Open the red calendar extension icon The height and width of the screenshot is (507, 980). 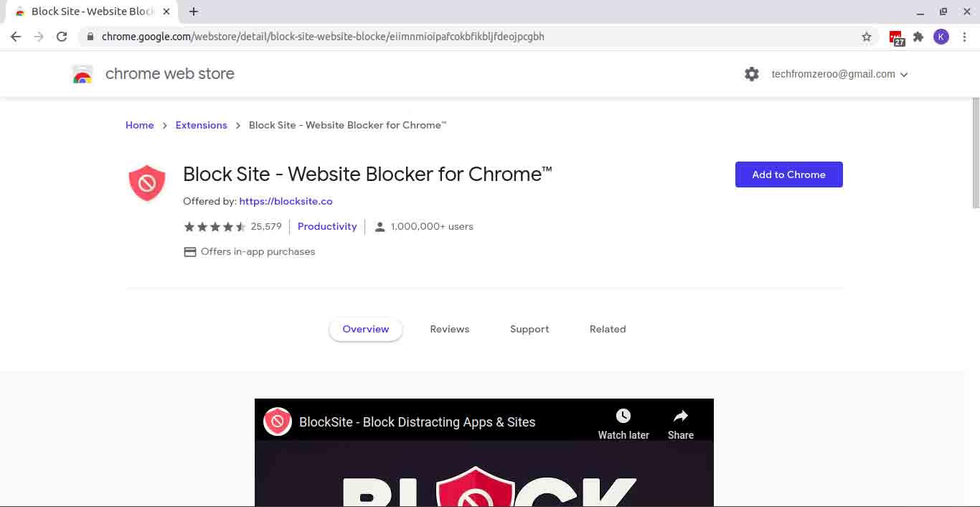897,38
